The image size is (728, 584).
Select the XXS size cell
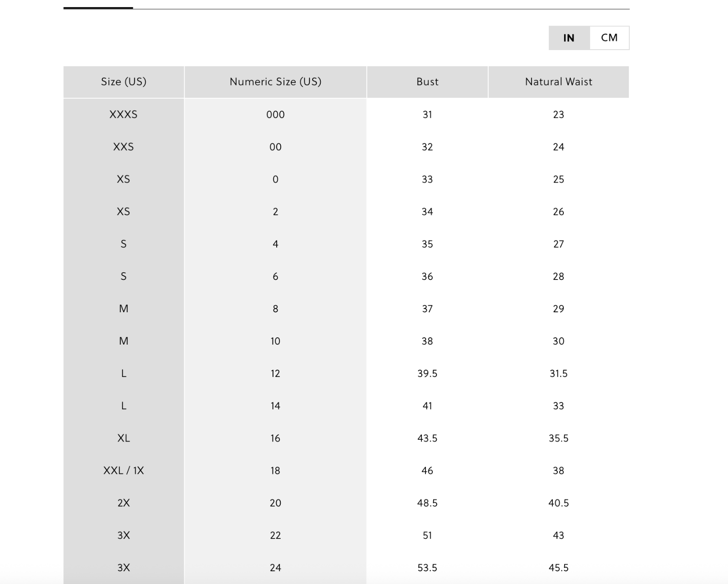pos(124,147)
